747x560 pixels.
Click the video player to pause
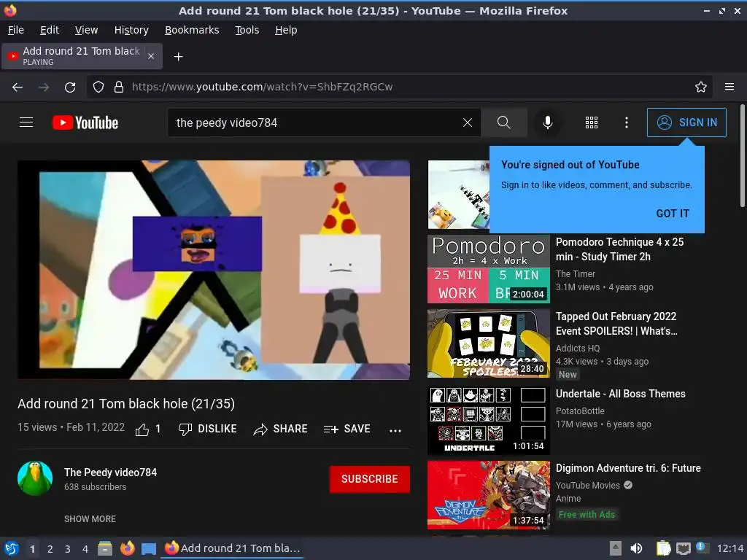tap(214, 270)
